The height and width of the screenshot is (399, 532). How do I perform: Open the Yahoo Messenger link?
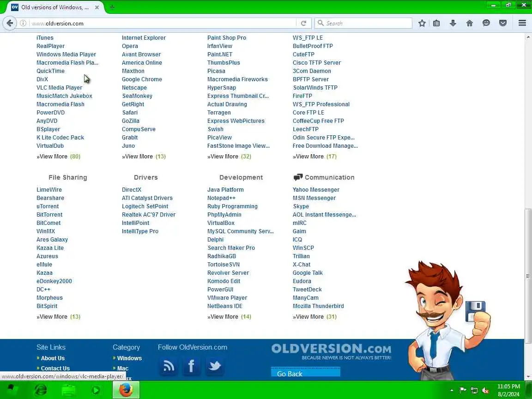click(x=316, y=190)
